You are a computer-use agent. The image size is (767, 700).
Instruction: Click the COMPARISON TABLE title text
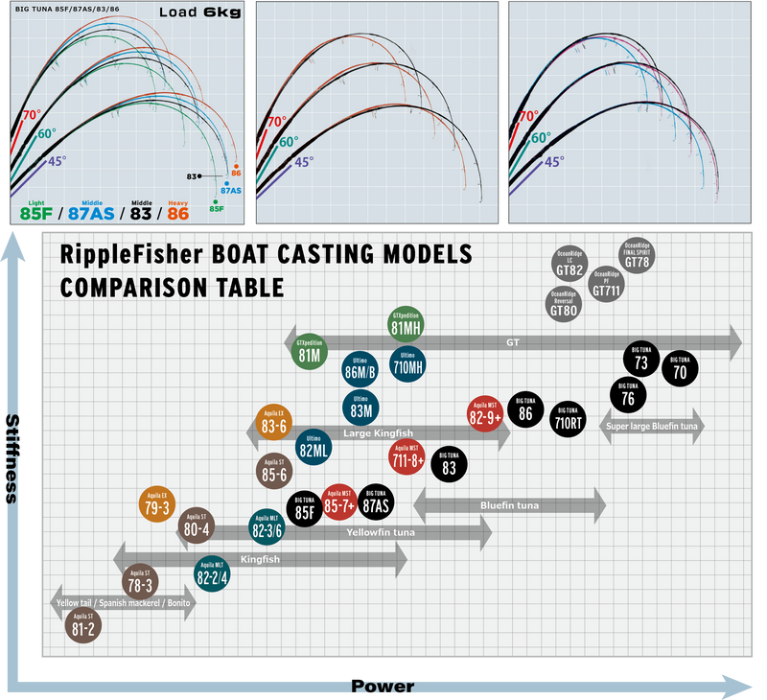point(172,287)
